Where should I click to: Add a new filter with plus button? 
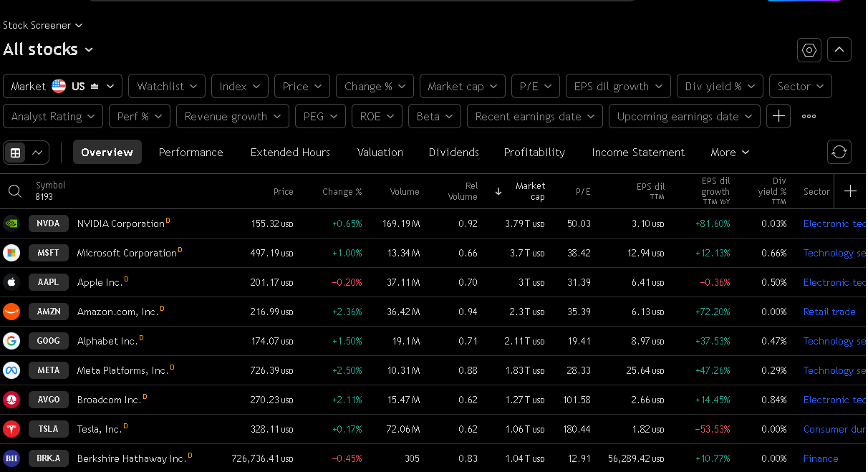pos(778,116)
